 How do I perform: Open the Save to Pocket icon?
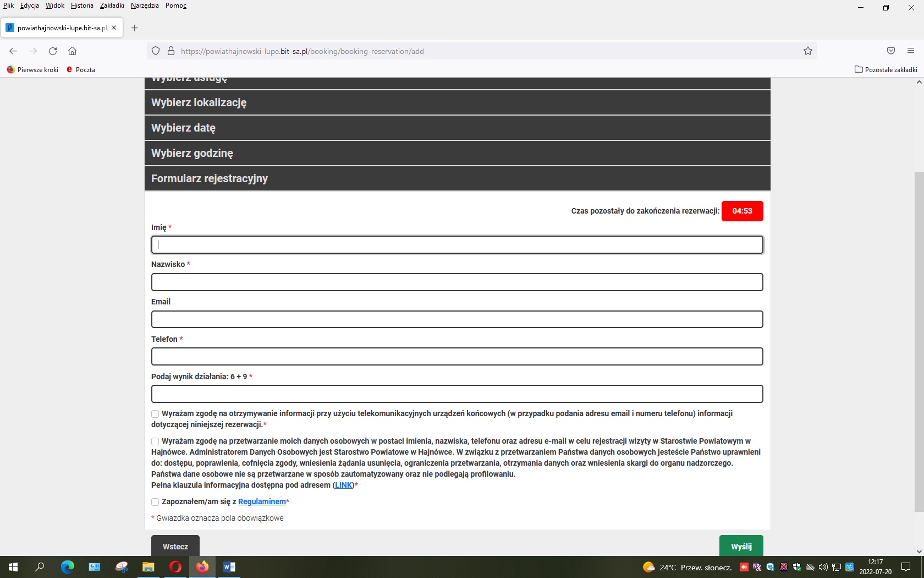tap(890, 51)
